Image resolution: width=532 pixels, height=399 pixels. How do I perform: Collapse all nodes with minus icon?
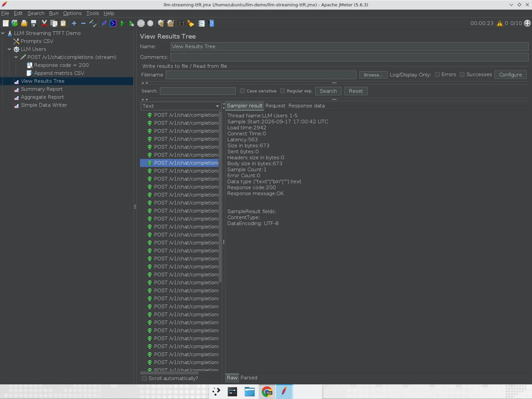point(83,23)
